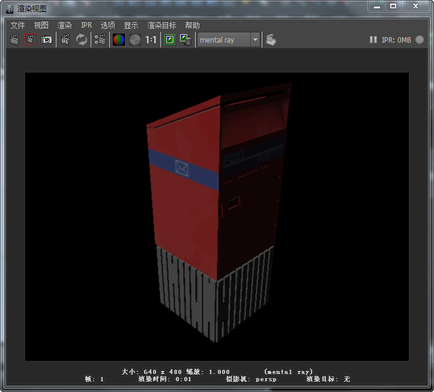Minimize the Render View window
The height and width of the screenshot is (392, 434).
click(x=377, y=6)
